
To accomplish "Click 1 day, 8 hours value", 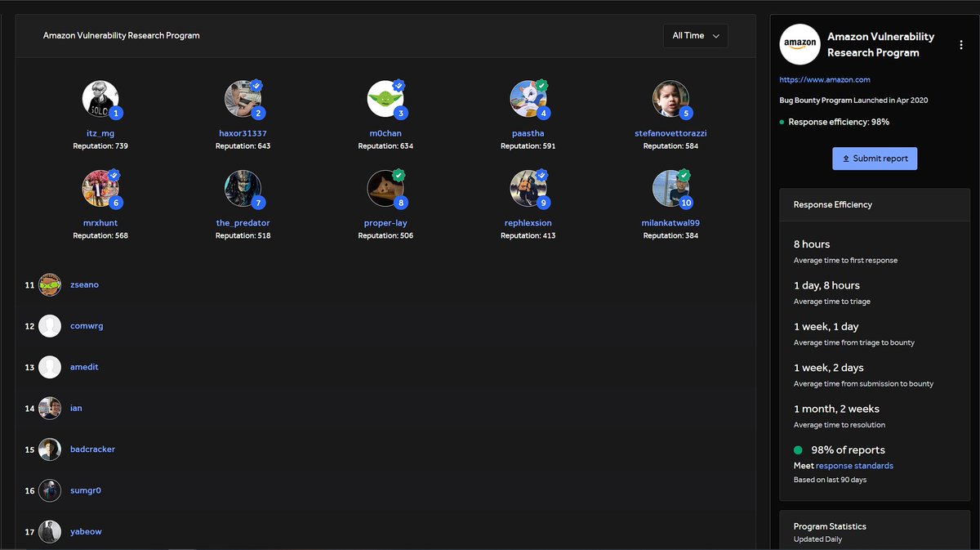I will [x=826, y=285].
